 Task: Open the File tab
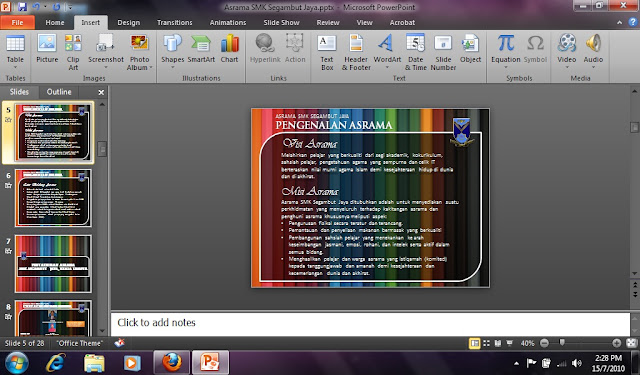pos(17,22)
